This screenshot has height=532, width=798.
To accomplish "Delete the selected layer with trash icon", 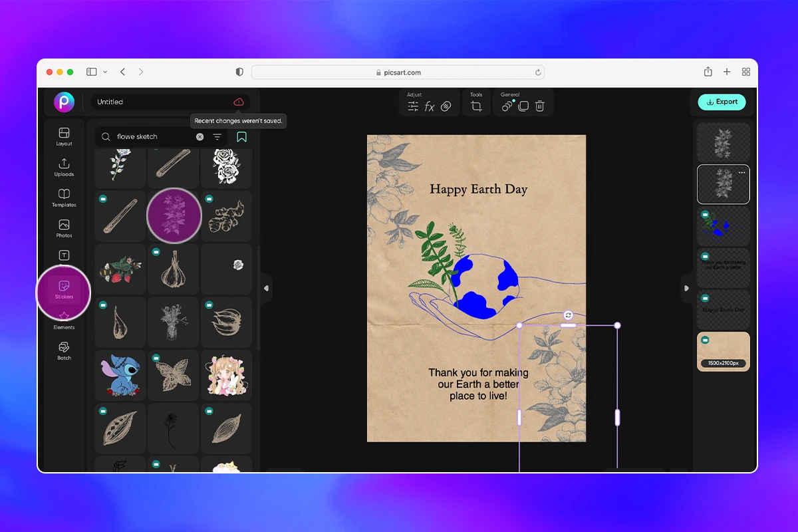I will (x=540, y=106).
